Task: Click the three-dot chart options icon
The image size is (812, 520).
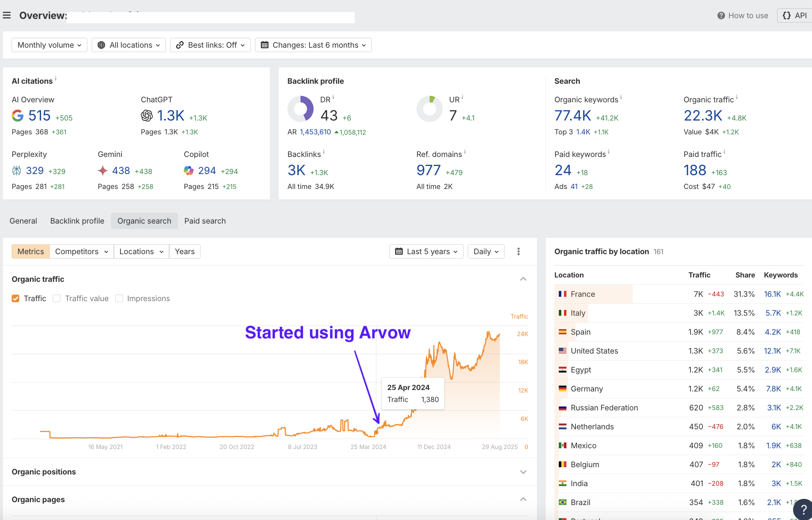Action: tap(518, 252)
